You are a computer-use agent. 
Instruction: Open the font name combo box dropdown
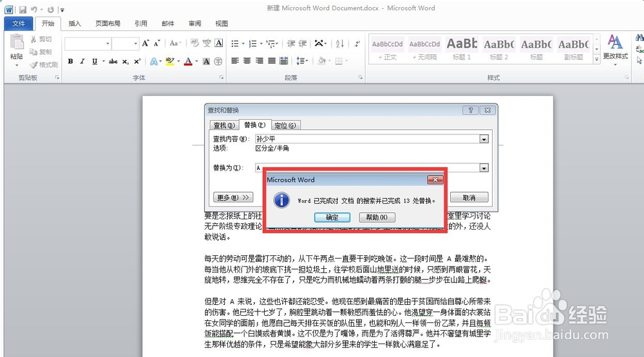point(108,44)
